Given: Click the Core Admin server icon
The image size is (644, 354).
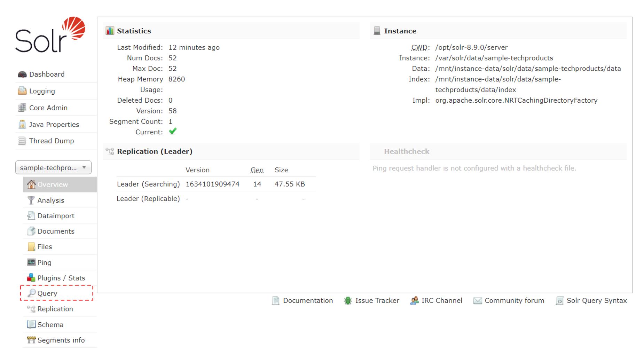Looking at the screenshot, I should point(22,108).
